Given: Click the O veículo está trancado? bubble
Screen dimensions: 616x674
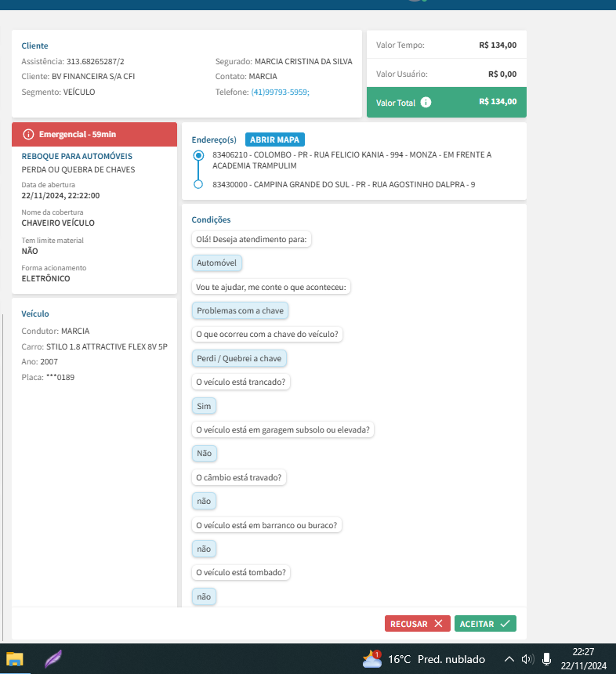Looking at the screenshot, I should pos(241,382).
